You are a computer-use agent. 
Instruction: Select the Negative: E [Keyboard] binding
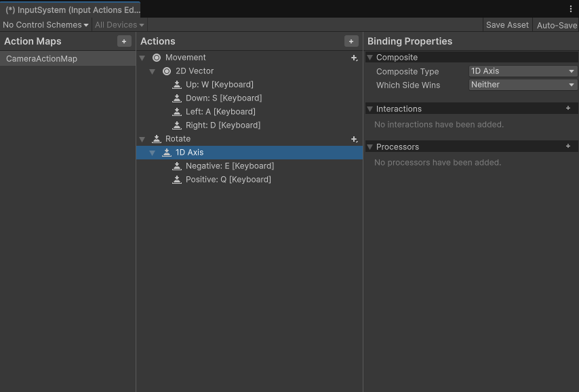click(x=229, y=166)
